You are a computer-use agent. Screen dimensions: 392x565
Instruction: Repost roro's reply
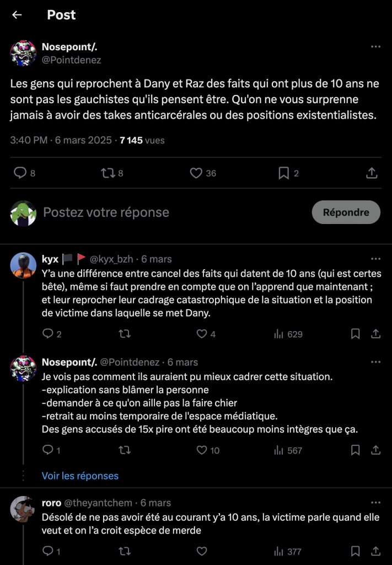125,551
